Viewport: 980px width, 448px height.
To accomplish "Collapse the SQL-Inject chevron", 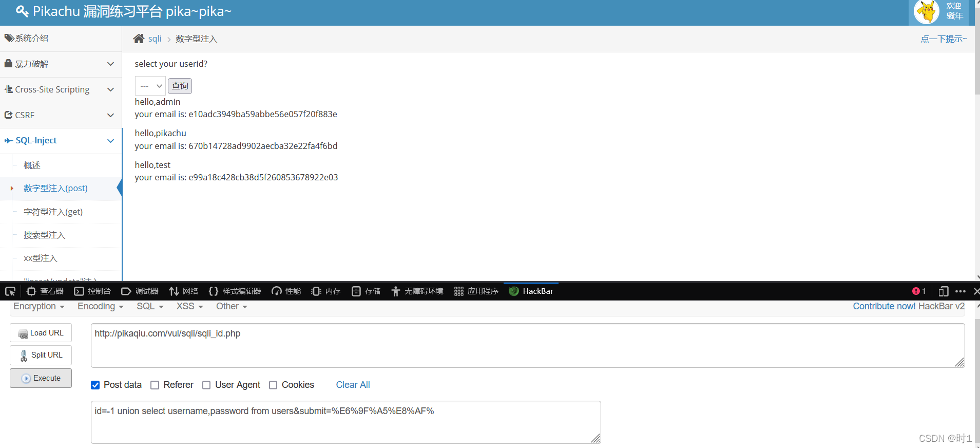I will pyautogui.click(x=110, y=141).
